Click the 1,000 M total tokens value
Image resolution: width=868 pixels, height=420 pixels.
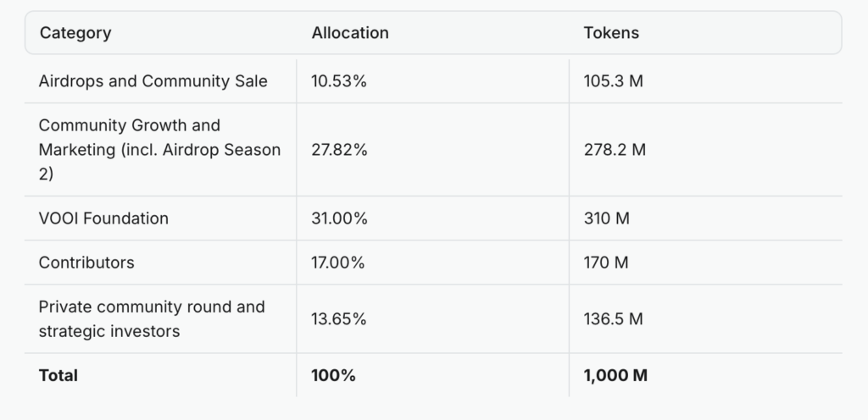pyautogui.click(x=615, y=375)
